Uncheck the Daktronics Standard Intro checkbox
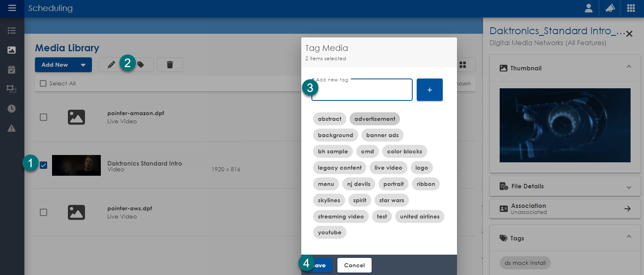This screenshot has height=275, width=644. [x=44, y=165]
